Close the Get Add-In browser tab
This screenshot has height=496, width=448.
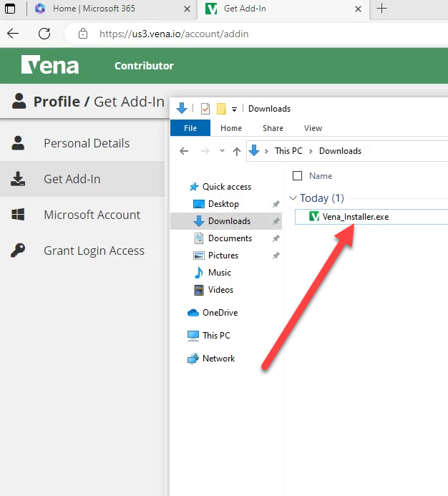[358, 9]
